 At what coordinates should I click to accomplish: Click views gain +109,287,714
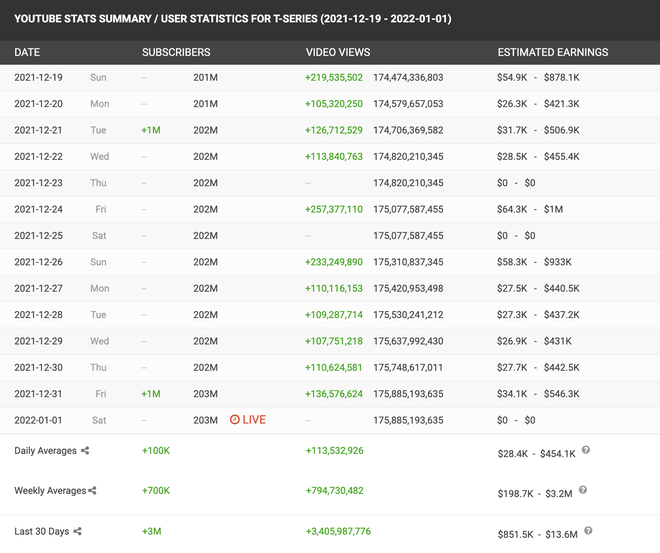(334, 315)
